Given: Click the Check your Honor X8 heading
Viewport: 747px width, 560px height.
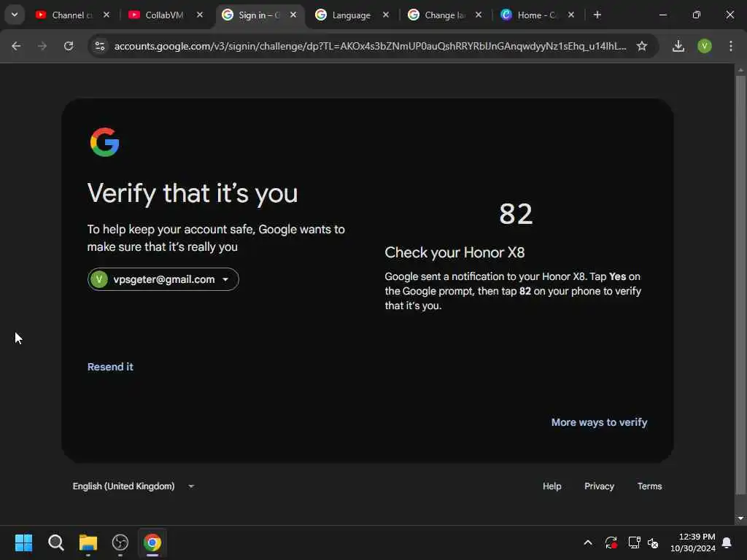Looking at the screenshot, I should coord(454,252).
